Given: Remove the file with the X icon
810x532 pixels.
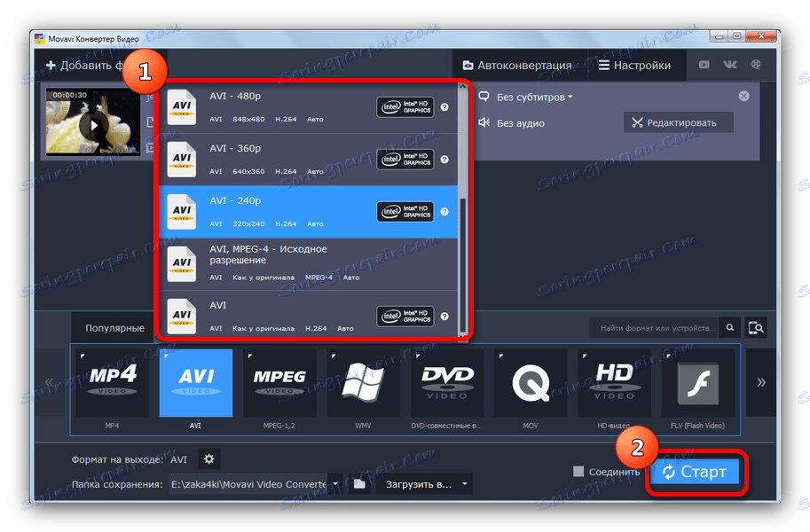Looking at the screenshot, I should 743,96.
